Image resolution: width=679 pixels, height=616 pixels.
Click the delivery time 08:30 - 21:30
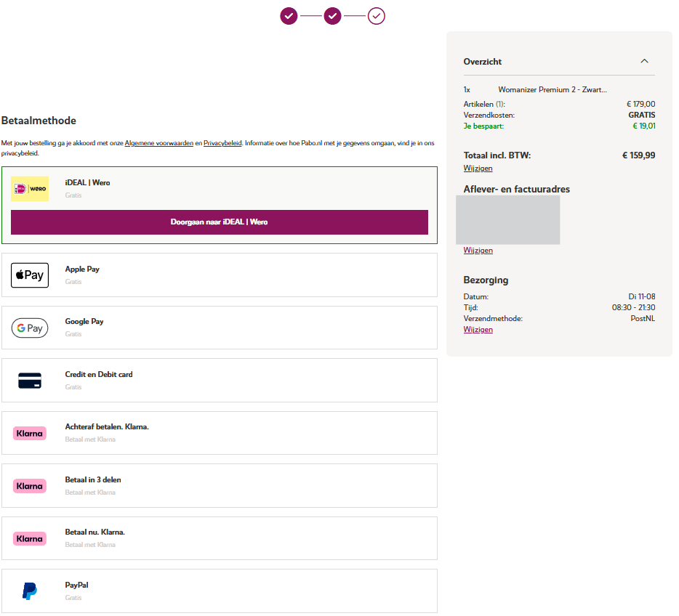tap(633, 307)
